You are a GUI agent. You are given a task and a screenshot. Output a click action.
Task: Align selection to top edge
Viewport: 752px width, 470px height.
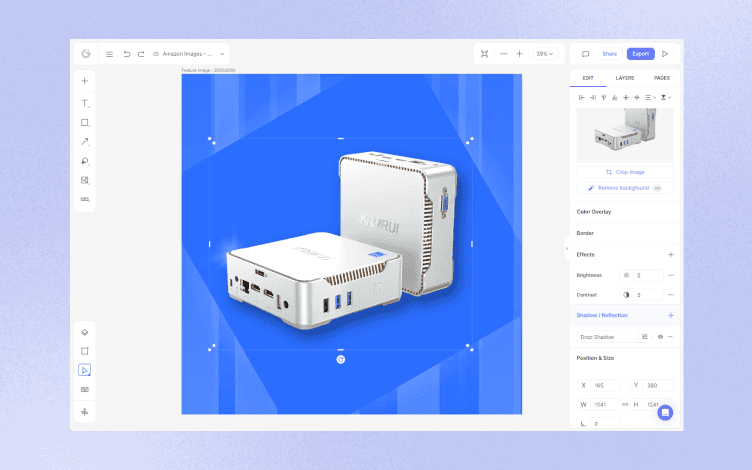click(604, 97)
